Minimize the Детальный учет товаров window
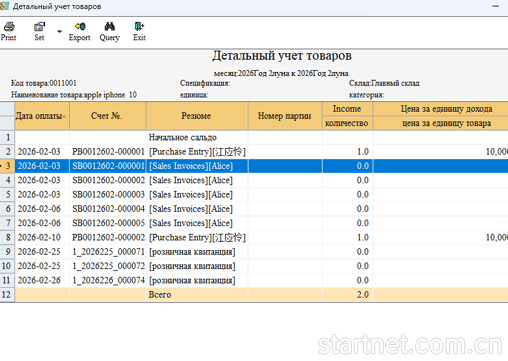The image size is (508, 361). click(x=495, y=6)
